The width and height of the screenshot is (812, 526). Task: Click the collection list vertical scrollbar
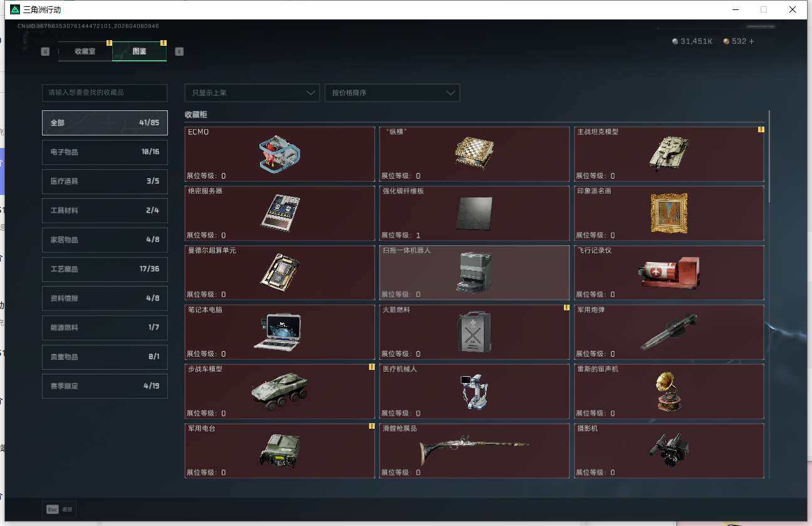(x=769, y=157)
